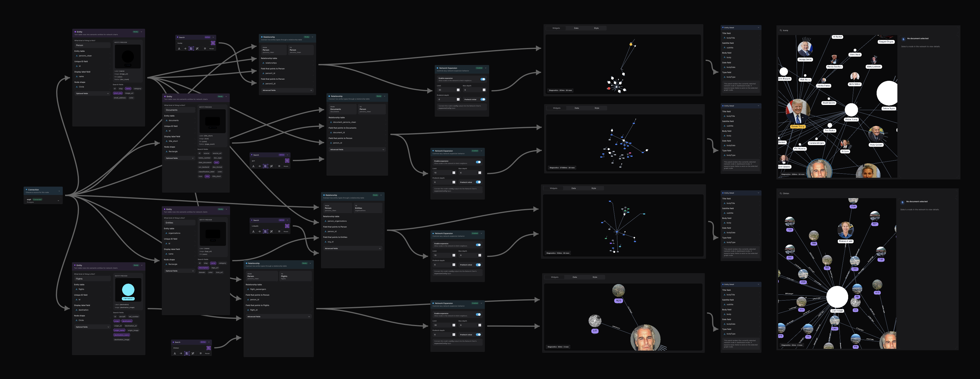Click the Param button in the gun Search node

click(286, 166)
